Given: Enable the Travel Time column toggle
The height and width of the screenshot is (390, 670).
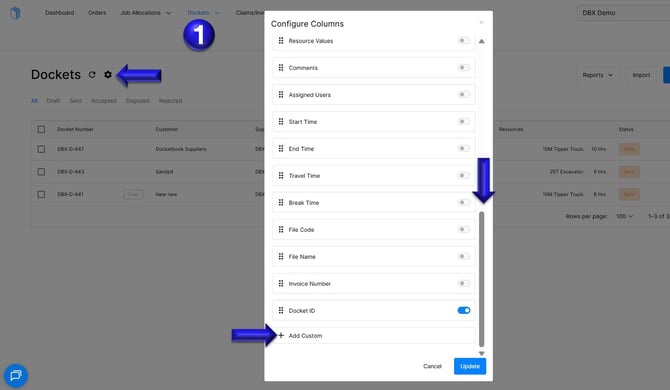Looking at the screenshot, I should point(464,175).
